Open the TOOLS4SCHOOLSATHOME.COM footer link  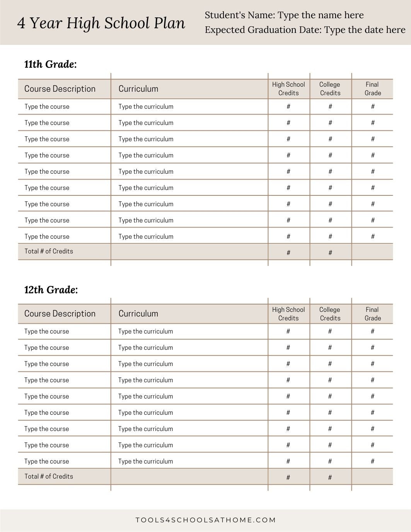206,520
